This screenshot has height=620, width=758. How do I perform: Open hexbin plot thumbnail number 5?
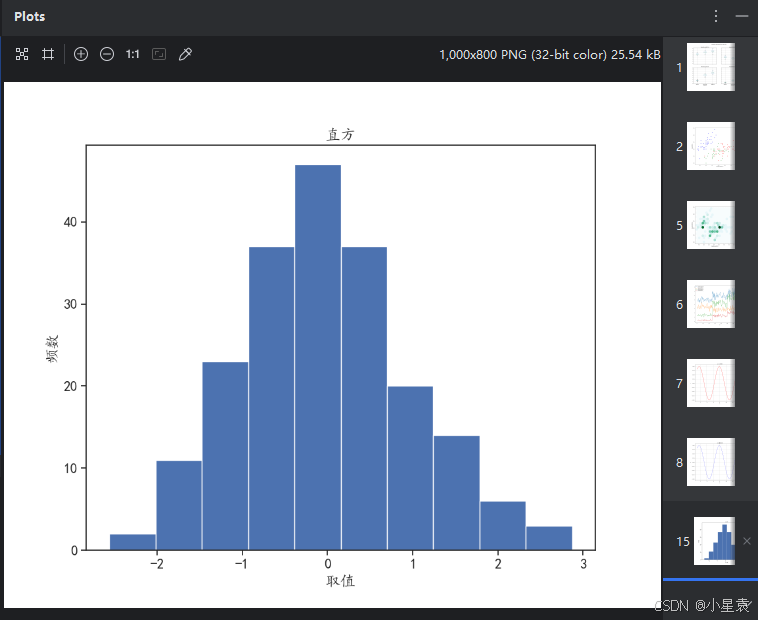711,225
